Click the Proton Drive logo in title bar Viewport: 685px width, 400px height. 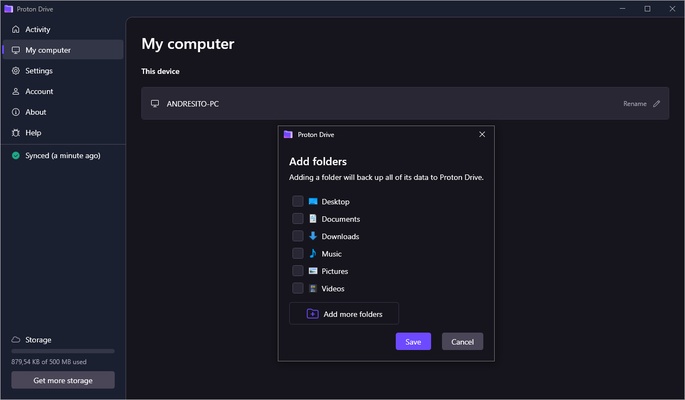[8, 9]
